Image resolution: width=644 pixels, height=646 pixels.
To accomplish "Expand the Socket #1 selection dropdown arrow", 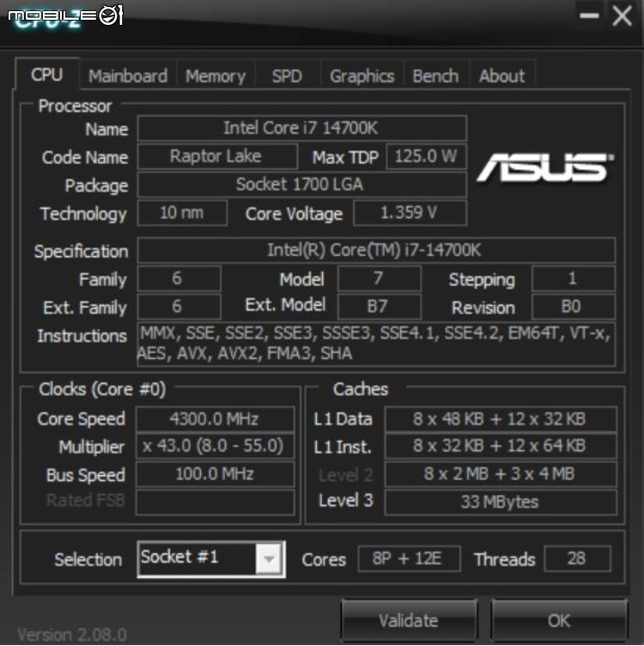I will (270, 559).
